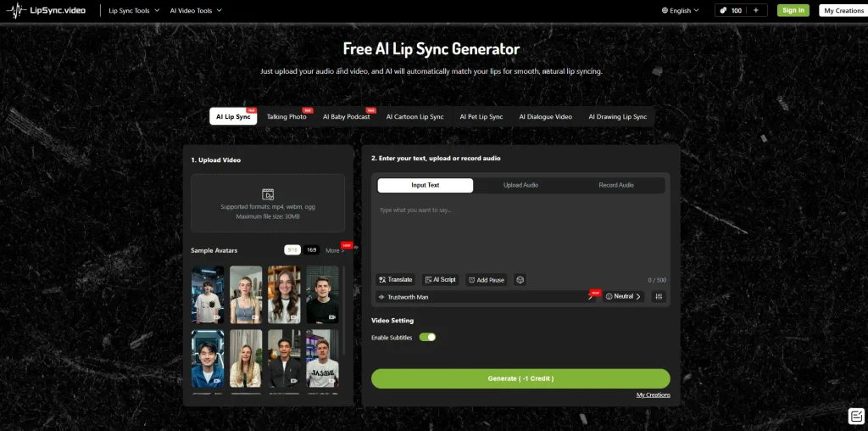Screen dimensions: 868x431
Task: Switch to the AI Baby Podcast tab
Action: (x=347, y=116)
